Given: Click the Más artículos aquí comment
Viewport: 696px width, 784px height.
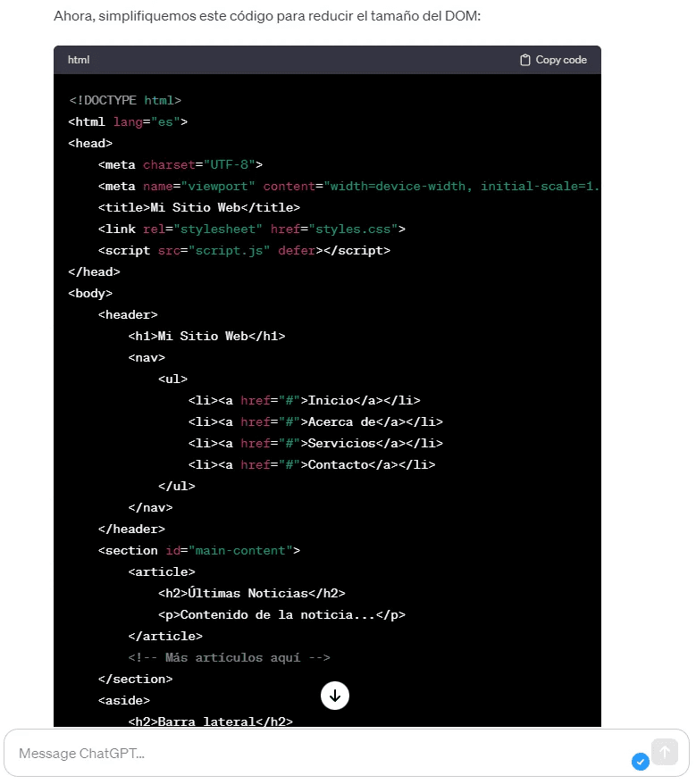Looking at the screenshot, I should click(229, 657).
